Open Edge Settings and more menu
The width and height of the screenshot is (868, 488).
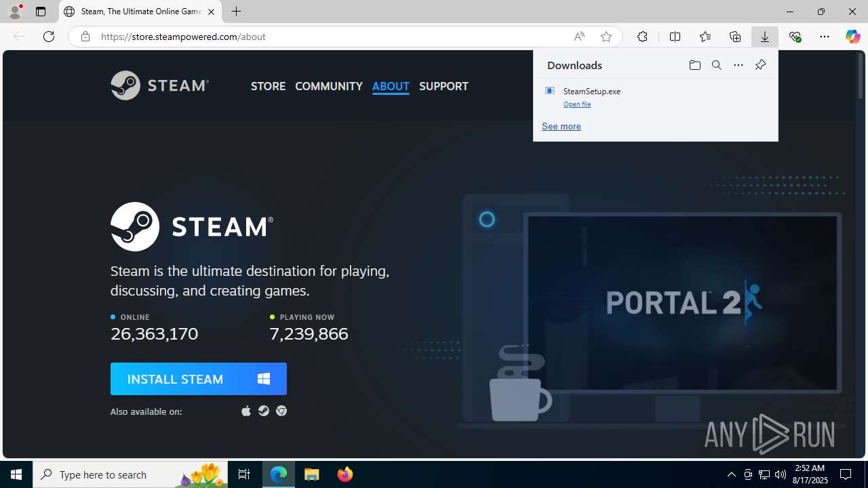pyautogui.click(x=825, y=37)
